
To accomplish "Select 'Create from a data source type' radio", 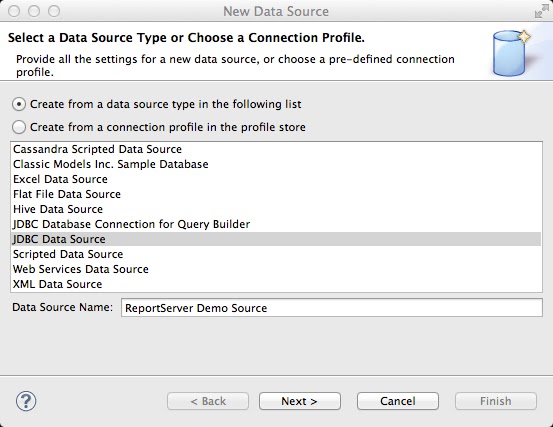I will click(19, 104).
